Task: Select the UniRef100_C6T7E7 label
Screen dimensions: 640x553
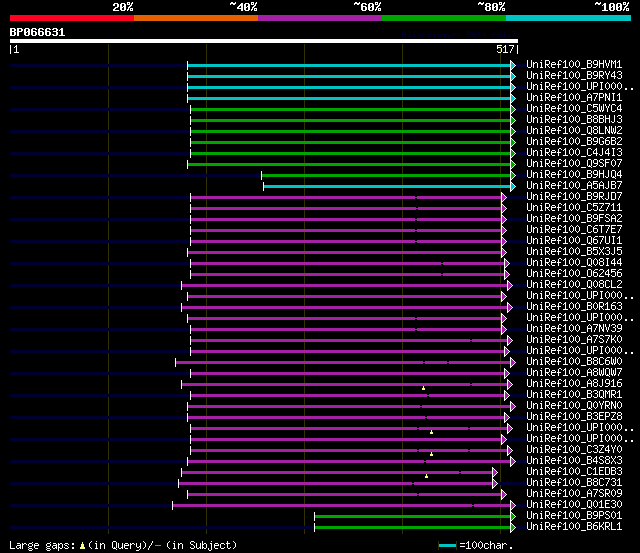Action: (x=574, y=230)
